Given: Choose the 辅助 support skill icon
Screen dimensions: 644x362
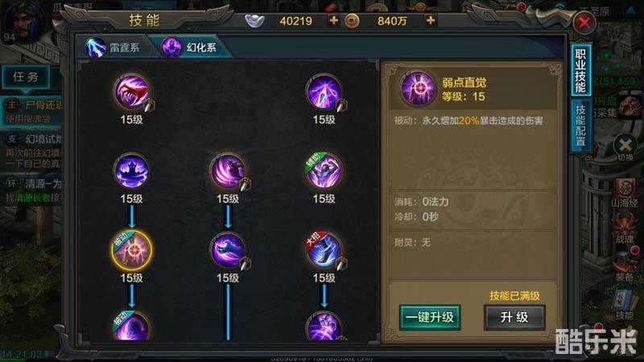Looking at the screenshot, I should click(x=324, y=171).
